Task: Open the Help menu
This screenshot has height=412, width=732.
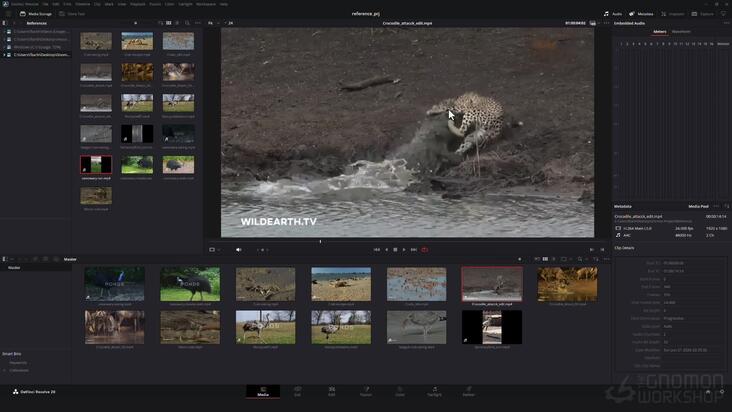Action: (224, 4)
